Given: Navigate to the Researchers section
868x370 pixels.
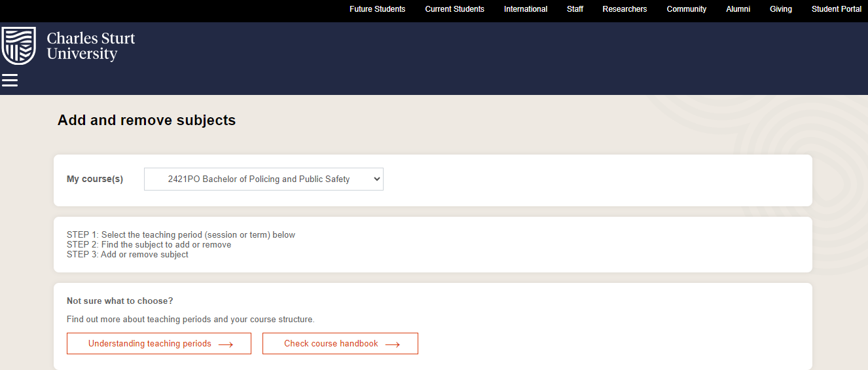Looking at the screenshot, I should click(x=624, y=9).
